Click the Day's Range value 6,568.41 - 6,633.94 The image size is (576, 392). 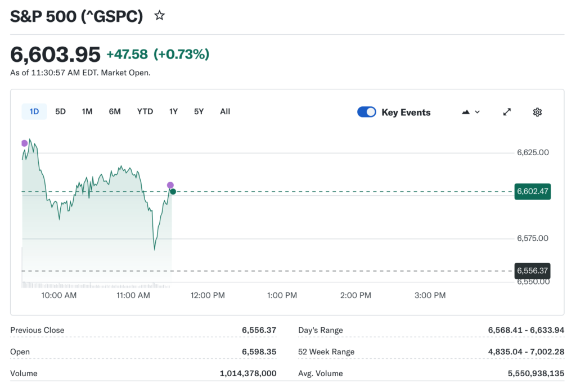[526, 330]
